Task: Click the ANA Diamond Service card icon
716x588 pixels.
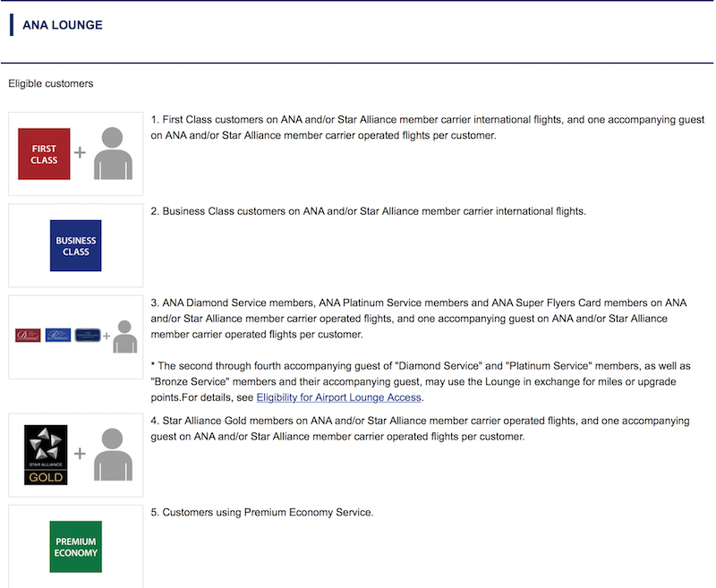Action: click(x=28, y=335)
